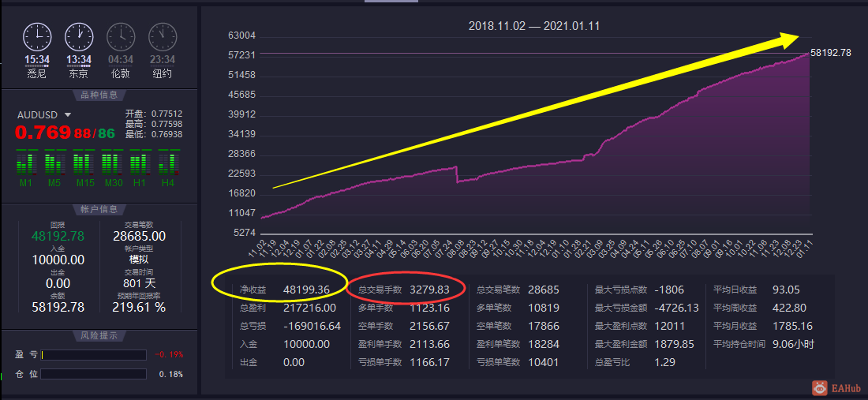The width and height of the screenshot is (868, 400).
Task: Click the 5274 y-axis label
Action: [x=244, y=233]
